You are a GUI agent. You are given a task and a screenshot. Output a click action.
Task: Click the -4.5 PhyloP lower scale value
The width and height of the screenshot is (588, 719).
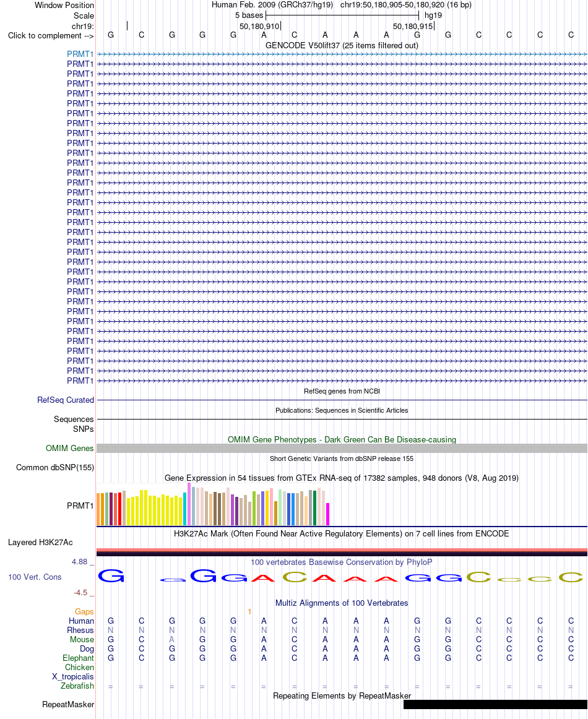80,592
